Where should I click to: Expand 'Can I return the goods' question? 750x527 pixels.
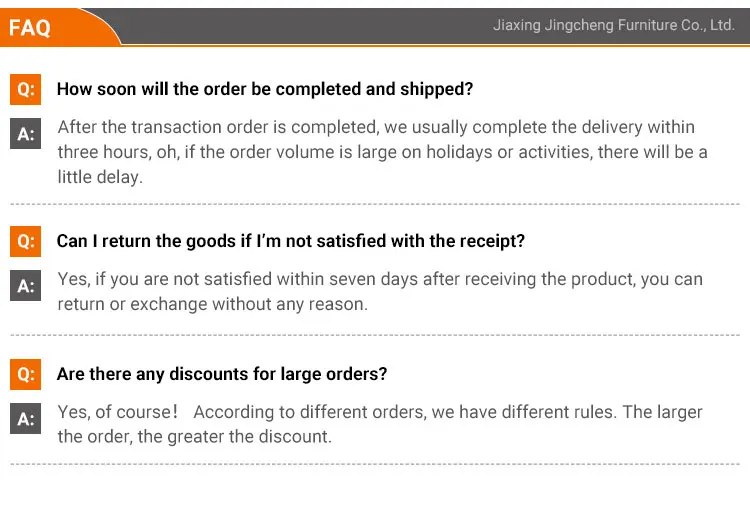coord(290,241)
